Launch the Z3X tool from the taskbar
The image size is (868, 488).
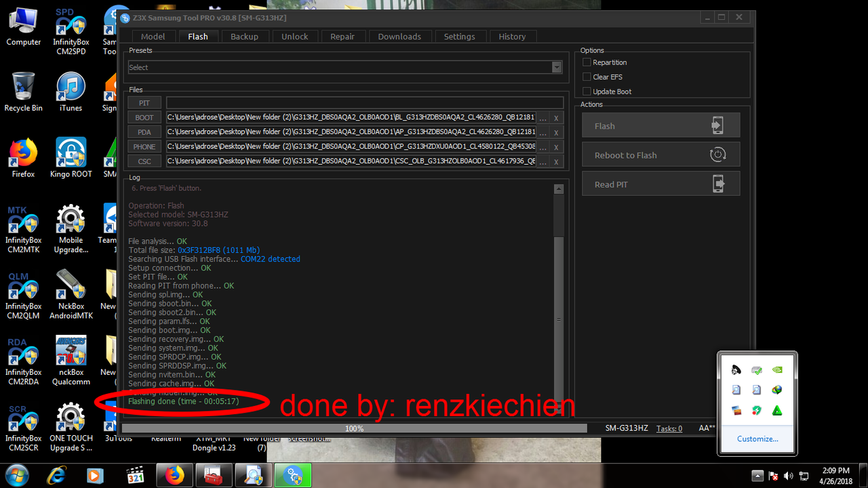(x=292, y=475)
